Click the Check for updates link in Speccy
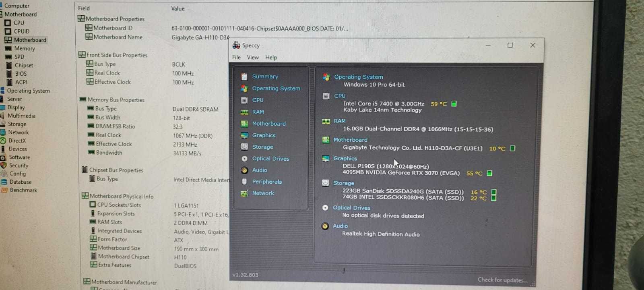Screen dimensions: 644x290 pos(502,280)
